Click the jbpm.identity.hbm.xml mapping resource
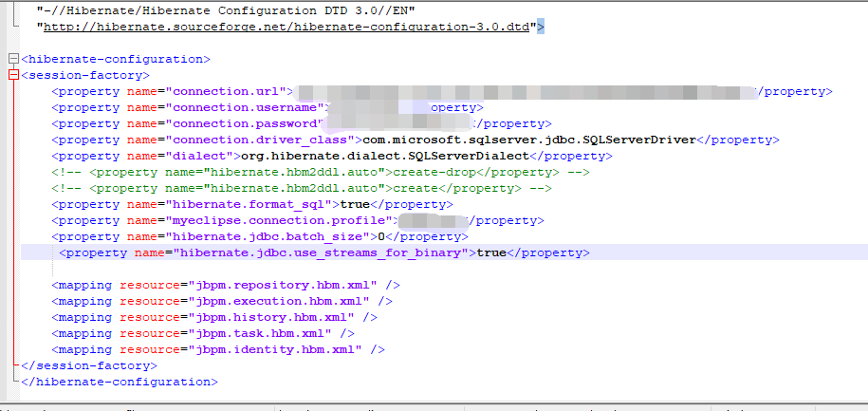The width and height of the screenshot is (868, 411). pos(274,349)
